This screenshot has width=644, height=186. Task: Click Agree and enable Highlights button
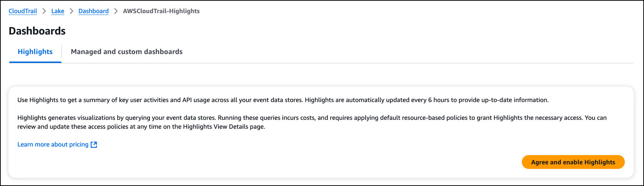click(x=573, y=162)
